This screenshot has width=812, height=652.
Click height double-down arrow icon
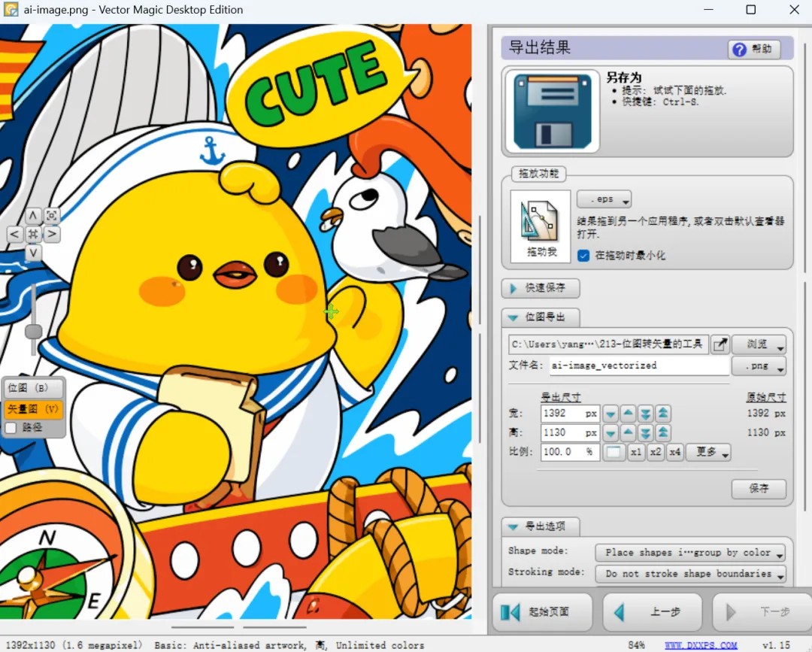(x=645, y=432)
